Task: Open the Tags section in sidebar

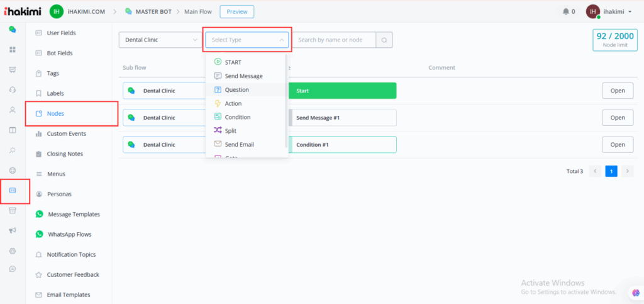Action: point(53,73)
